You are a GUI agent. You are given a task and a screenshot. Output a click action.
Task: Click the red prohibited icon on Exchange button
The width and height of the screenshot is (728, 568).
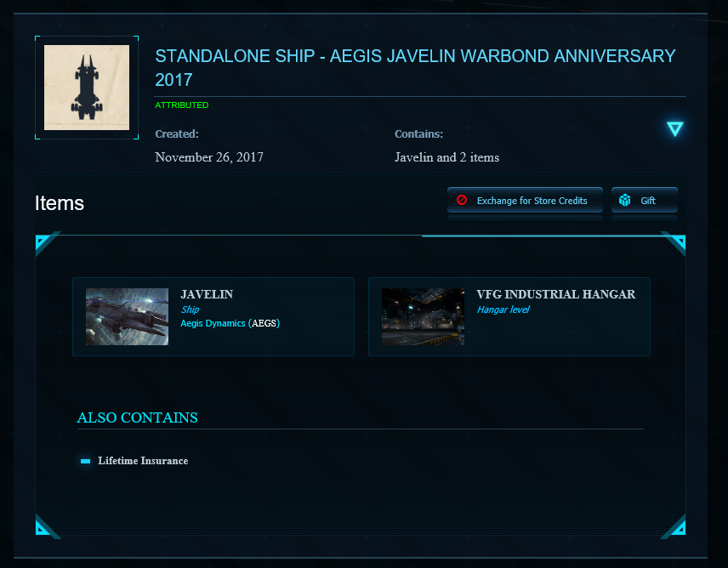click(x=462, y=201)
